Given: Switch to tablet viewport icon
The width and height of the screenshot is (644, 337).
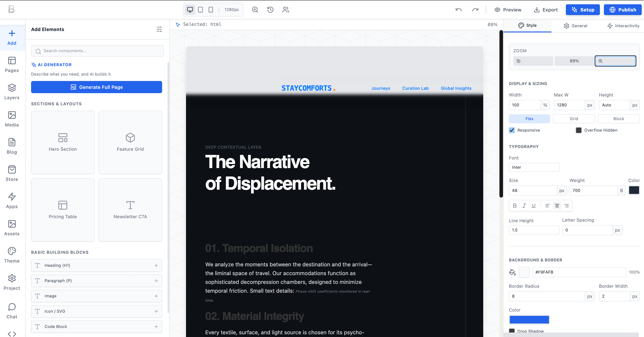Looking at the screenshot, I should click(x=200, y=10).
